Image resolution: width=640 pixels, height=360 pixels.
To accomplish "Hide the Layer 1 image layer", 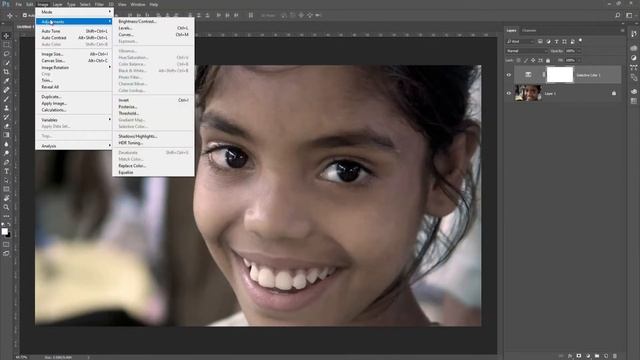I will coord(509,93).
